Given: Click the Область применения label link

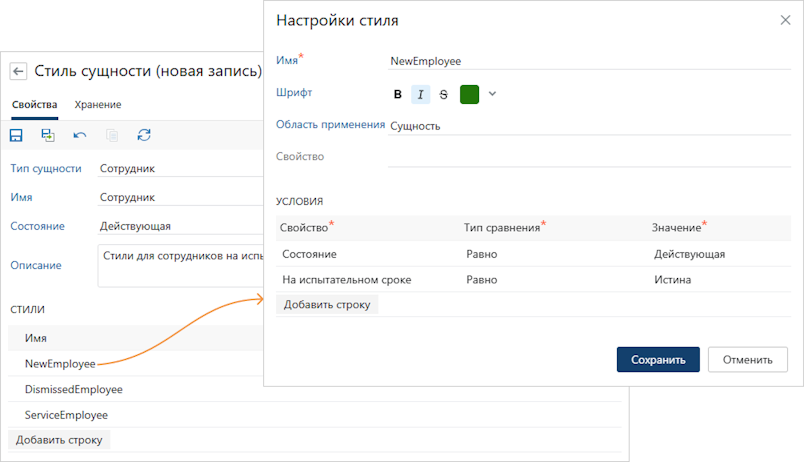Looking at the screenshot, I should click(x=330, y=125).
